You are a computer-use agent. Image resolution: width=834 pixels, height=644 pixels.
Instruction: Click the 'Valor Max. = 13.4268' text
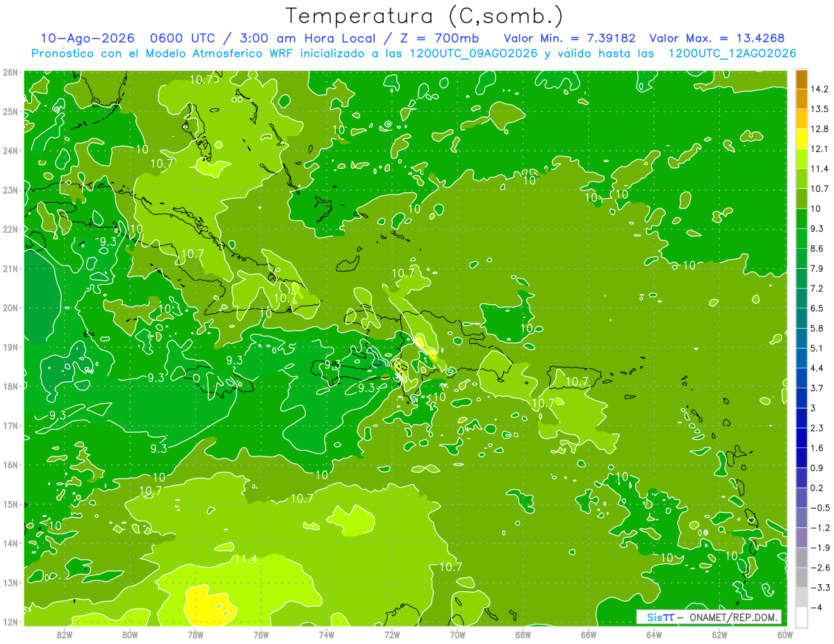click(717, 38)
